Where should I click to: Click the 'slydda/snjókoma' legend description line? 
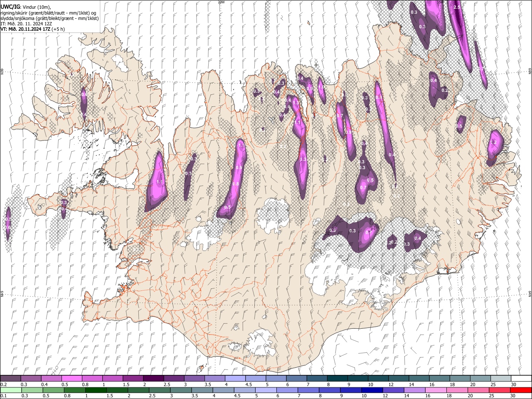[x=49, y=18]
